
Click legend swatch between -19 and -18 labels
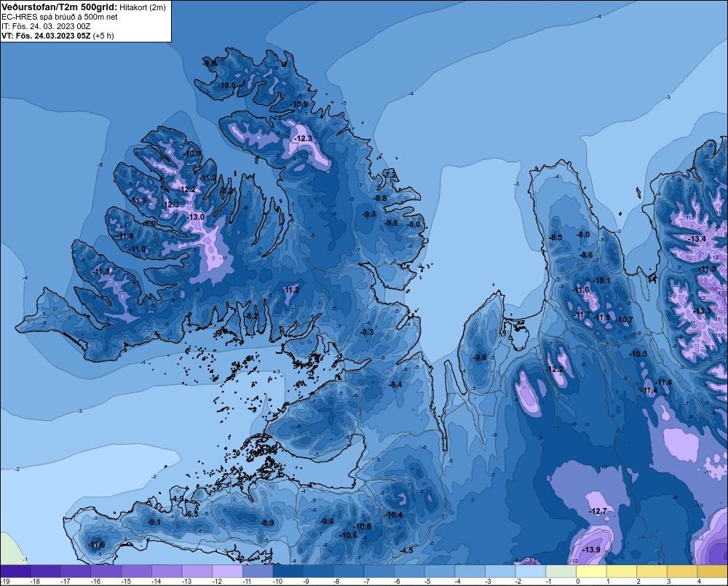[x=15, y=571]
